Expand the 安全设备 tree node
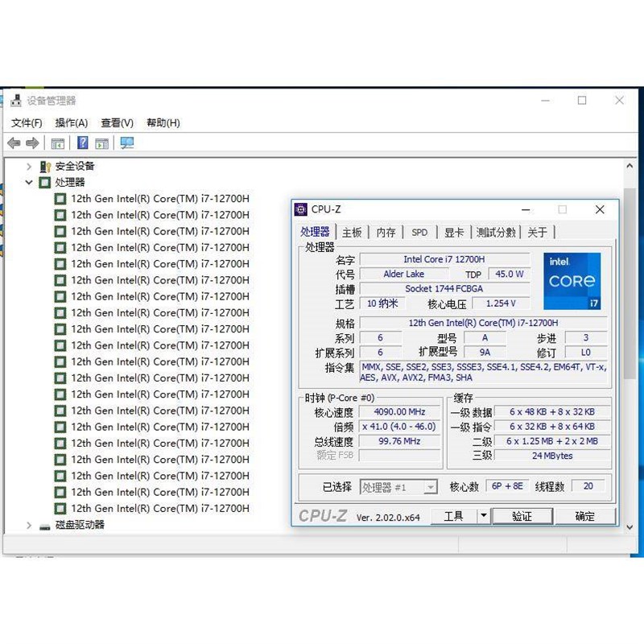 [29, 167]
